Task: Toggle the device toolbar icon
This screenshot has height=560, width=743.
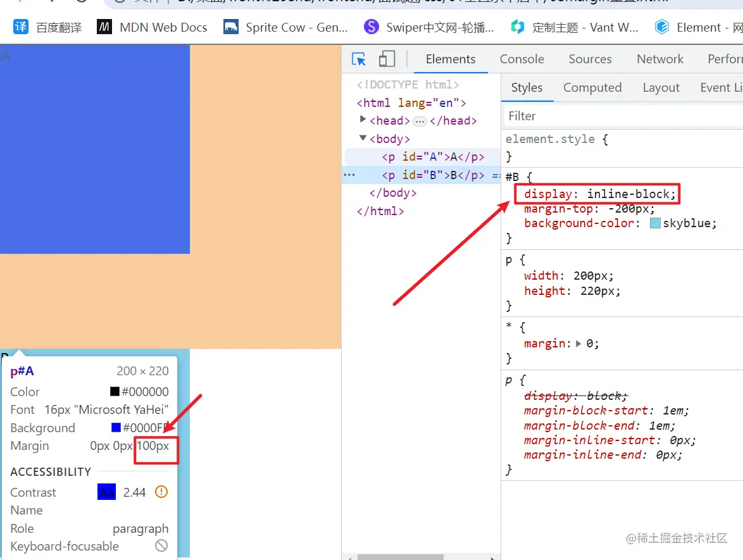Action: [x=387, y=59]
